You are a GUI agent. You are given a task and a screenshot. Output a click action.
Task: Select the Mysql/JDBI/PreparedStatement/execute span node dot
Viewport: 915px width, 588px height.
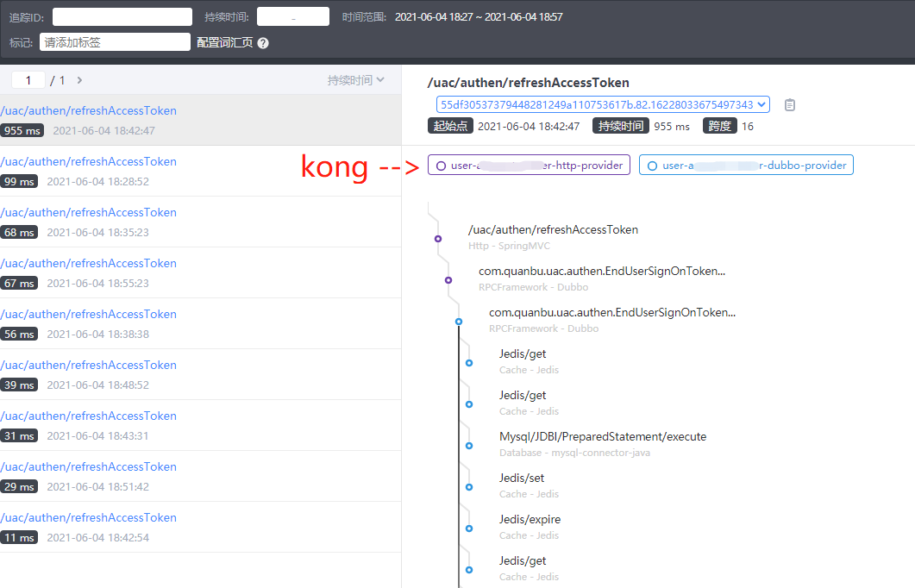click(x=468, y=446)
